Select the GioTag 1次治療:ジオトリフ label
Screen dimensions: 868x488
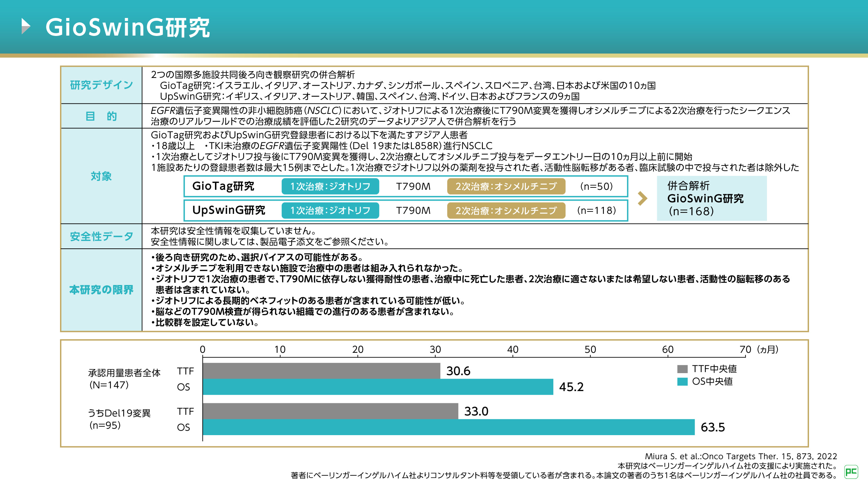point(330,186)
